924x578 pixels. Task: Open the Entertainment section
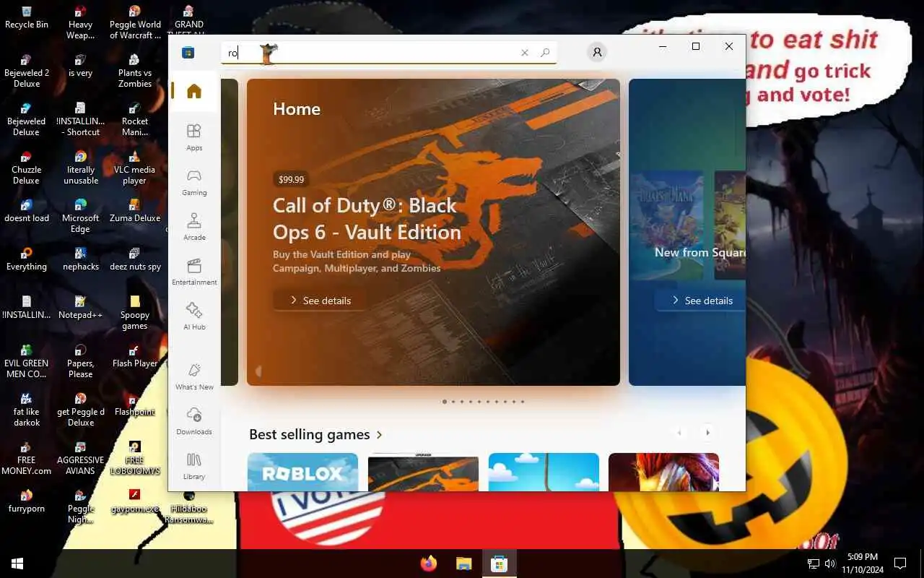[x=193, y=271]
